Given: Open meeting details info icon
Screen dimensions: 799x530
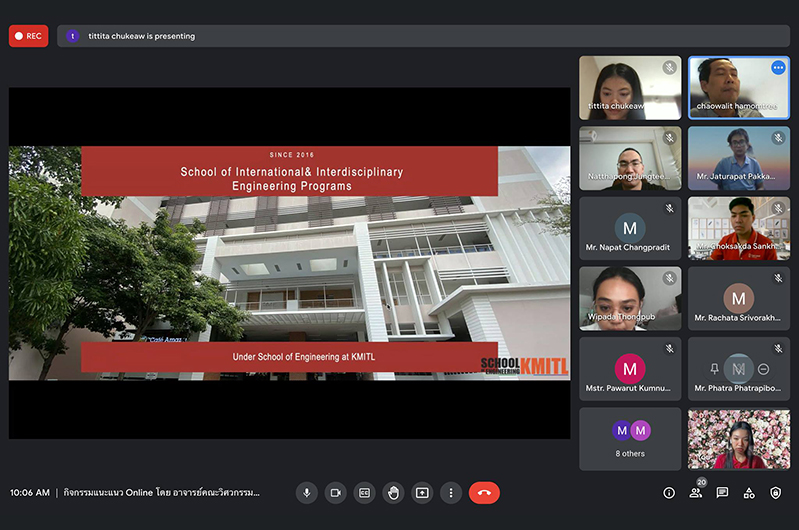Looking at the screenshot, I should pos(669,493).
